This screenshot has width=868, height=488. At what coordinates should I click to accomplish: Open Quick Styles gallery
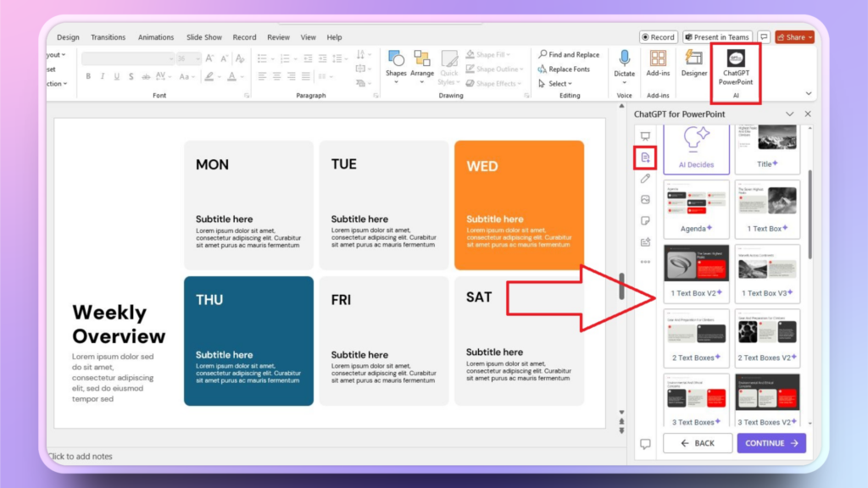pyautogui.click(x=448, y=67)
